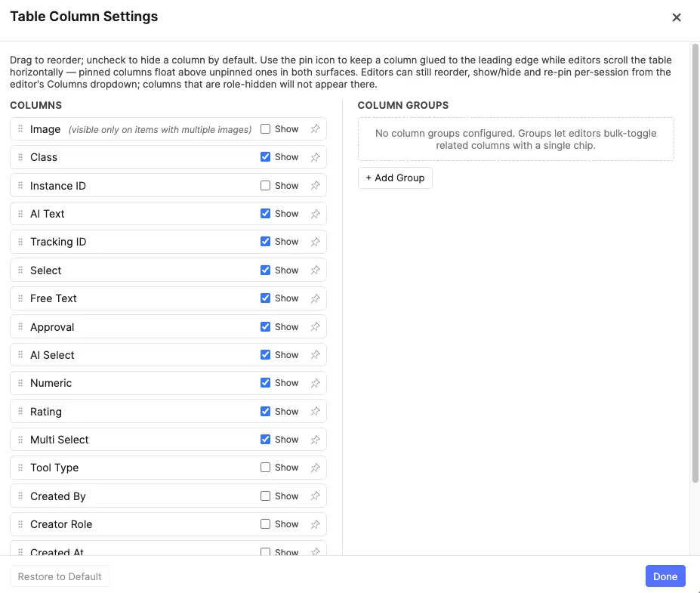Click the Add Group button

(x=395, y=178)
